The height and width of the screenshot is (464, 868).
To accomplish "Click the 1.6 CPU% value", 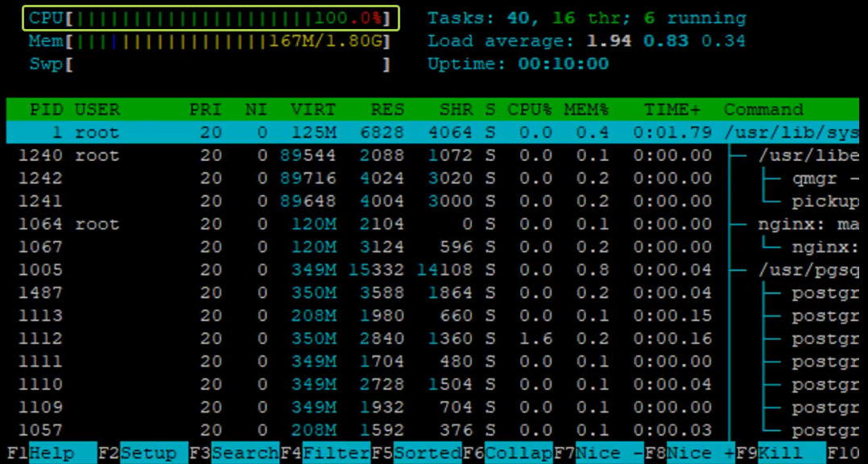I will (x=536, y=338).
